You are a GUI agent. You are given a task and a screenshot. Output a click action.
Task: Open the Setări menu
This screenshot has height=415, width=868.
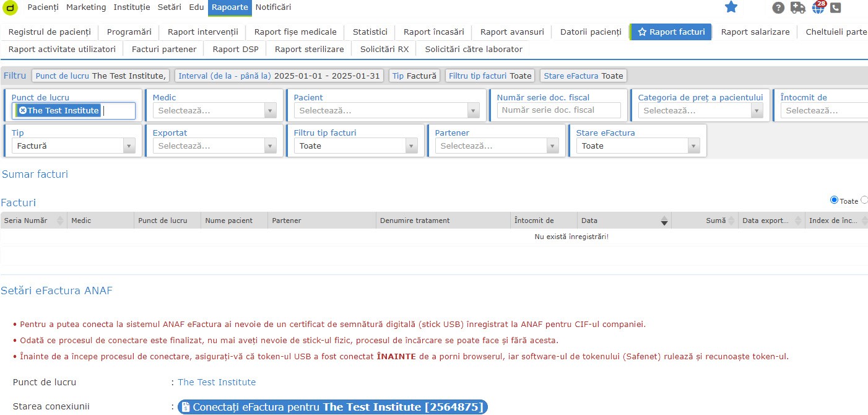coord(170,7)
